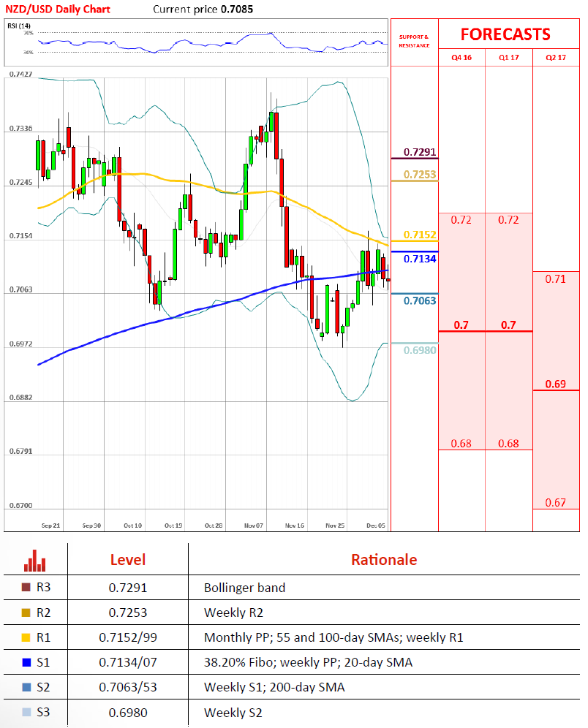The height and width of the screenshot is (728, 588).
Task: Click the Sep 21 date axis label
Action: (50, 526)
